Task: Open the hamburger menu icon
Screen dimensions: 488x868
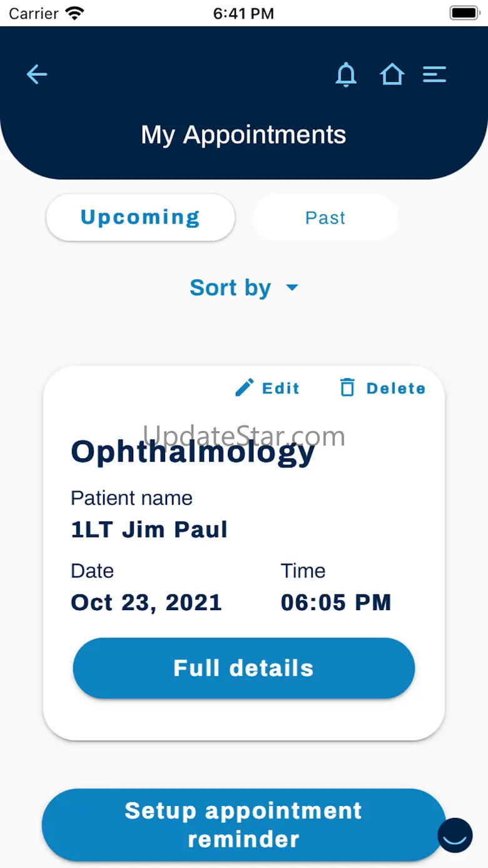Action: coord(434,74)
